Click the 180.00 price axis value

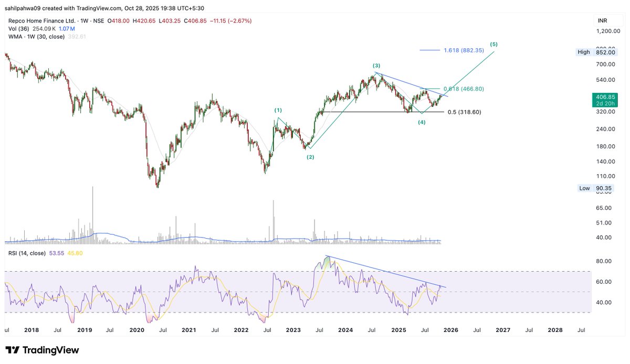pos(604,146)
